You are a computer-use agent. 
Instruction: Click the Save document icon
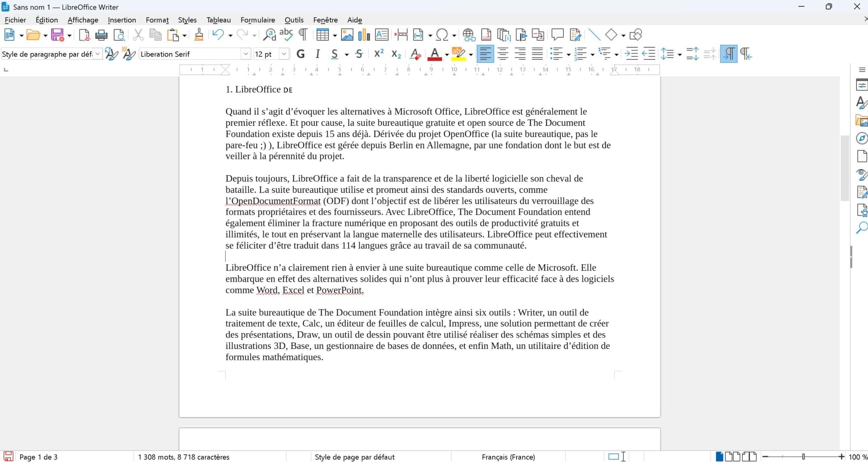click(57, 35)
